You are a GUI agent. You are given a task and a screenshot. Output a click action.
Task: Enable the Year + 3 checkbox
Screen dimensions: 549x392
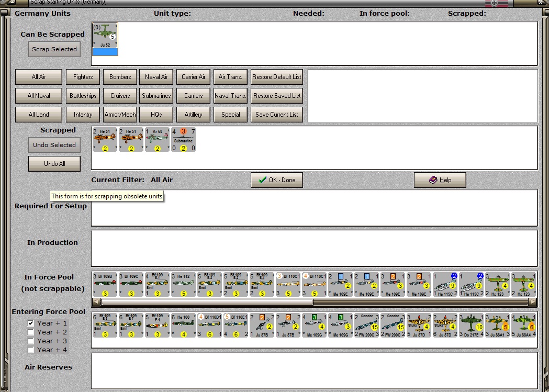tap(31, 341)
